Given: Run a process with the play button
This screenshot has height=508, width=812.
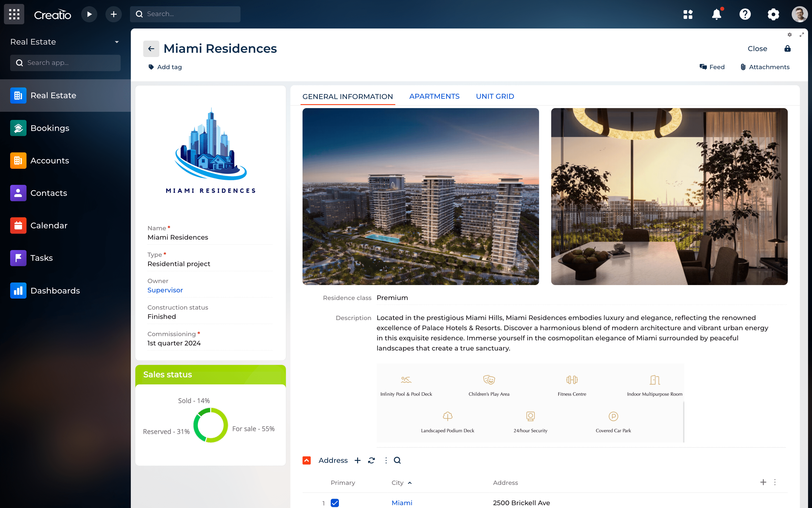Looking at the screenshot, I should click(89, 14).
